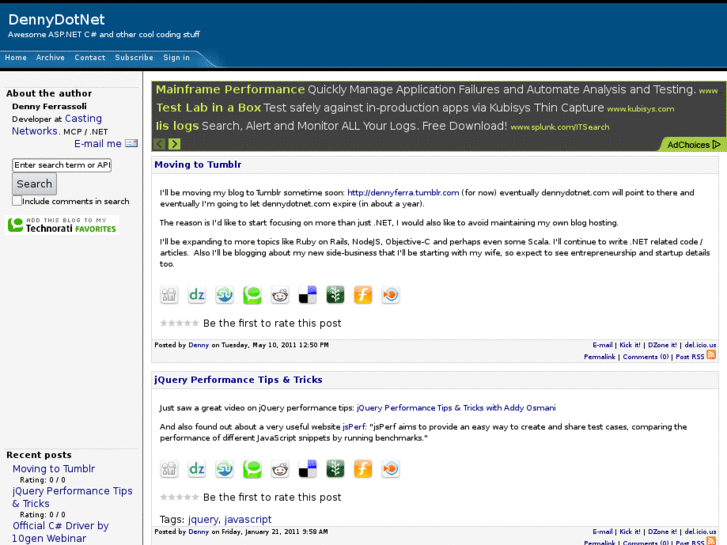727x545 pixels.
Task: Click E-mail link in Moving to Tumblr footer
Action: click(x=602, y=345)
